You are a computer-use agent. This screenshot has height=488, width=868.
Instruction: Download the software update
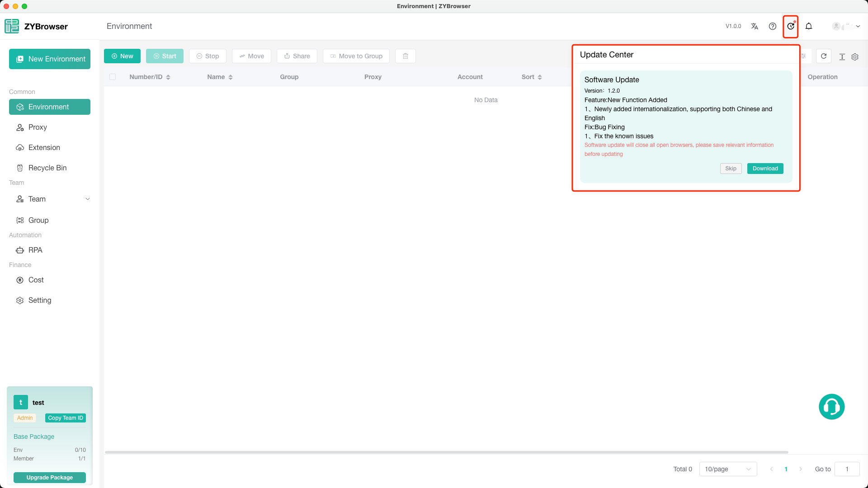click(x=765, y=169)
